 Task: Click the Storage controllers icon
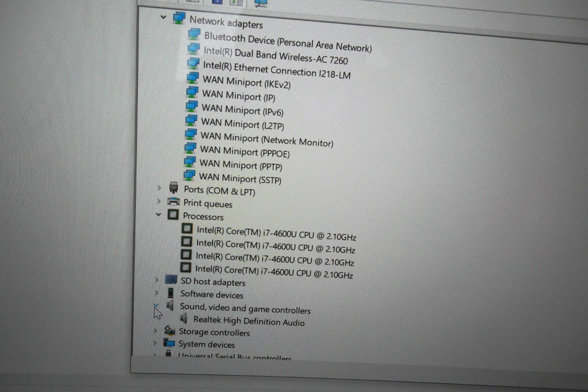click(169, 330)
